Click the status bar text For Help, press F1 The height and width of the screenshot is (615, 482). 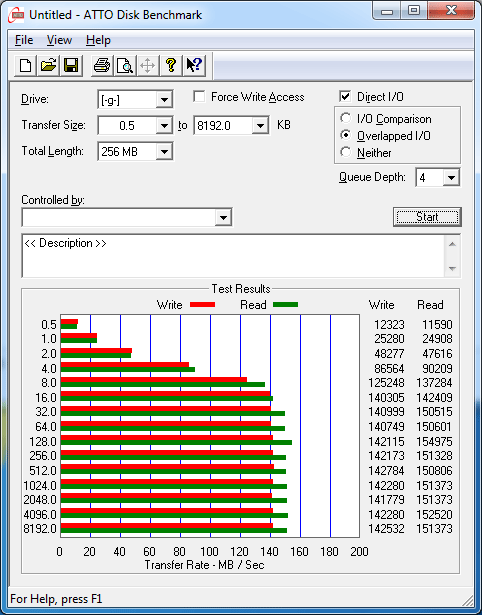tap(56, 599)
